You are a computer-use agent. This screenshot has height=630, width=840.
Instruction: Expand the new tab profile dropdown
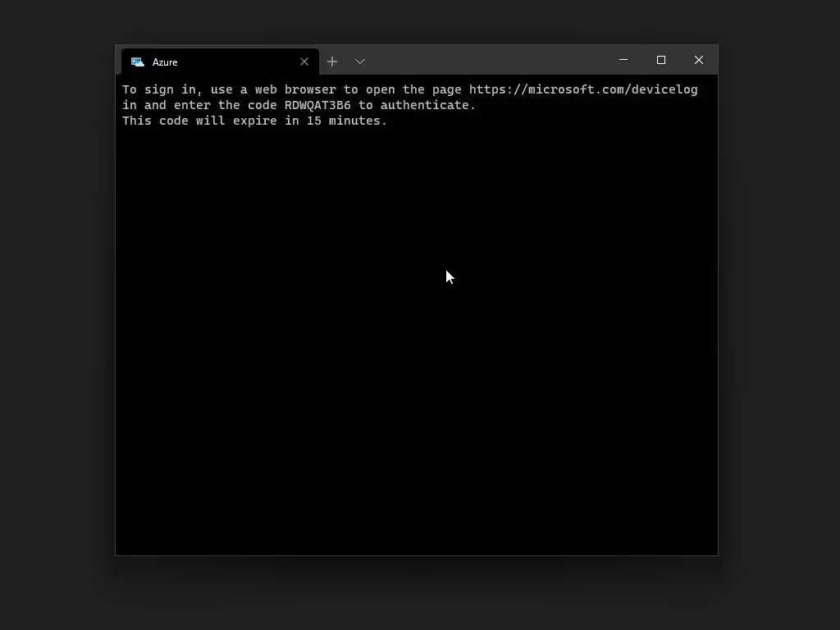pyautogui.click(x=360, y=62)
